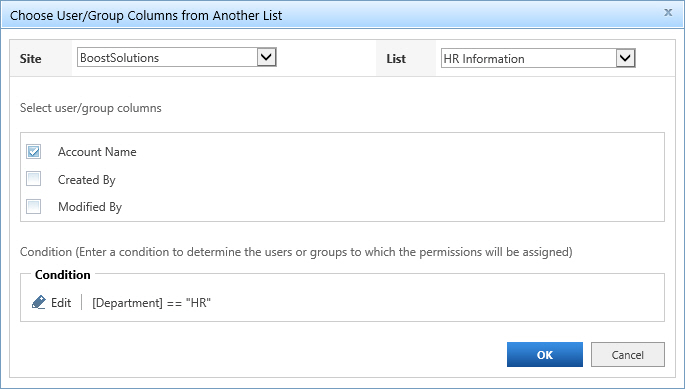Select the HR Information list combo box
Screen dimensions: 685x389
[538, 58]
